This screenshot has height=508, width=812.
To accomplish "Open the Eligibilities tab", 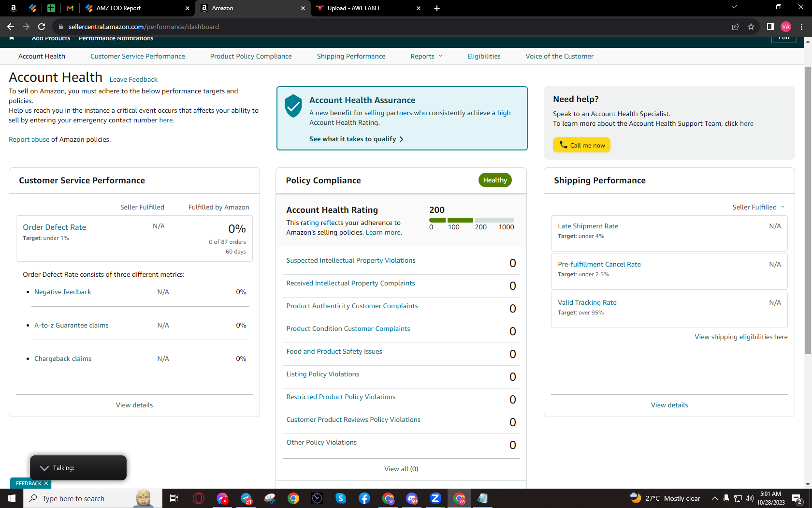I will pos(484,56).
